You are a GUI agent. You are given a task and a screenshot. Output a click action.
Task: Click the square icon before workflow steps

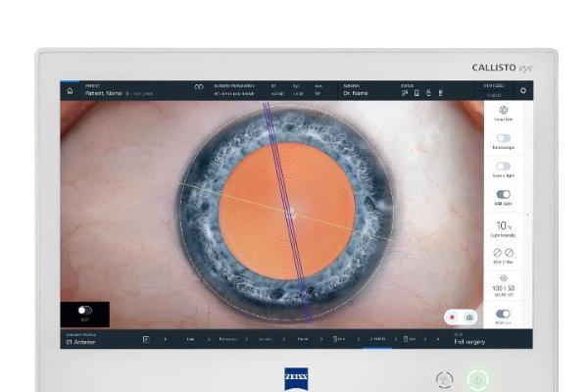146,339
